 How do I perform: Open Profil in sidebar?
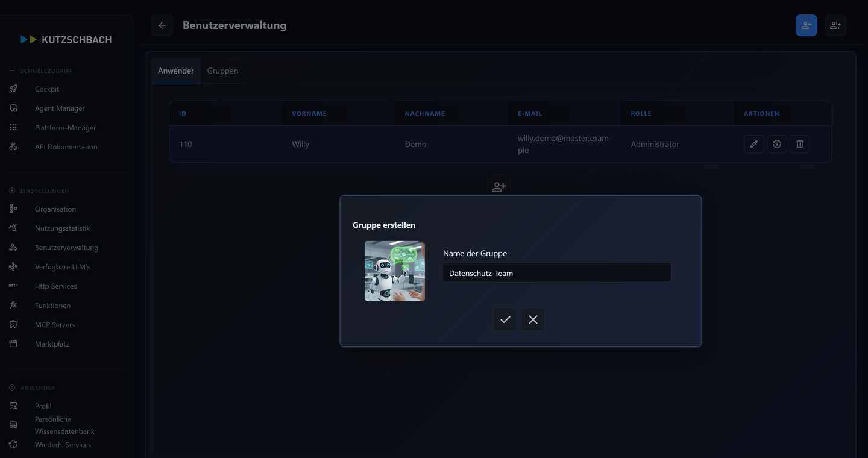coord(43,406)
